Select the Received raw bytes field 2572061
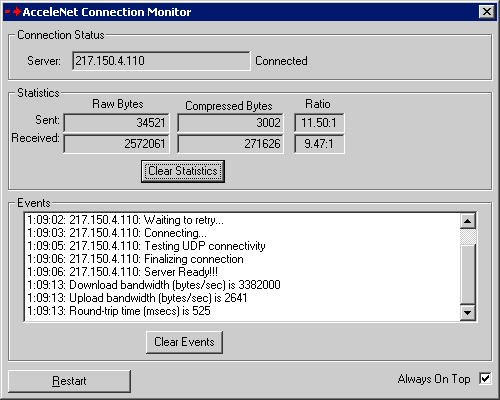The width and height of the screenshot is (500, 400). tap(116, 144)
